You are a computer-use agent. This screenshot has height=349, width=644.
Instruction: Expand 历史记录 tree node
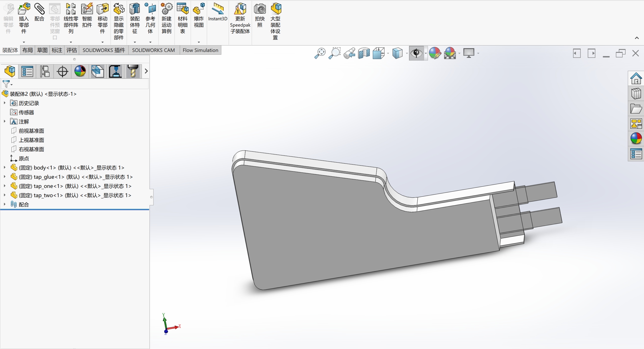5,103
